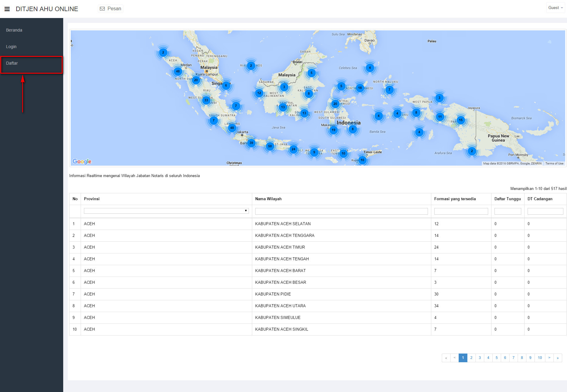Open the Login sidebar item
The width and height of the screenshot is (567, 392).
11,47
